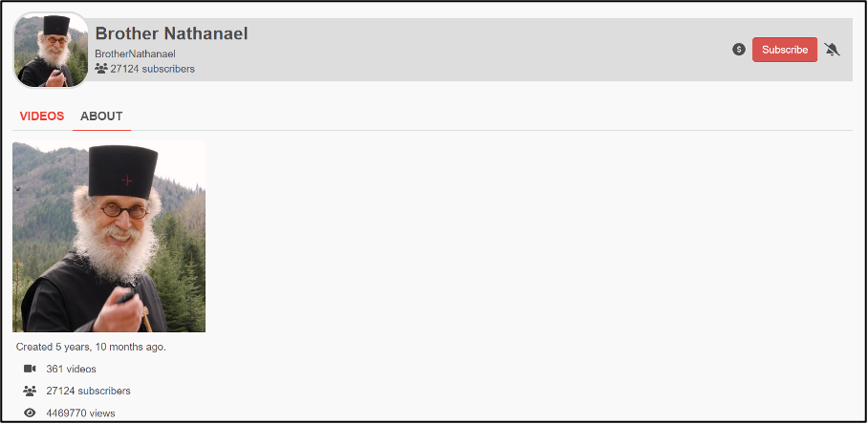The height and width of the screenshot is (424, 868).
Task: Open the ABOUT tab
Action: (x=101, y=117)
